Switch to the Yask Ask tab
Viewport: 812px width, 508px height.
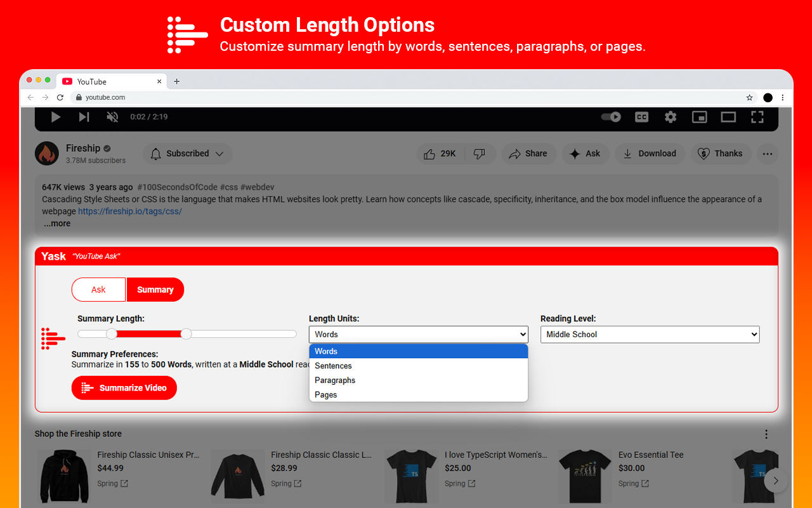point(98,290)
